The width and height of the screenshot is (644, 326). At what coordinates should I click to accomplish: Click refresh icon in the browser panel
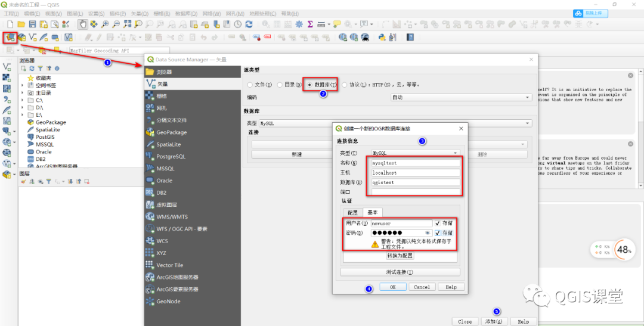32,69
